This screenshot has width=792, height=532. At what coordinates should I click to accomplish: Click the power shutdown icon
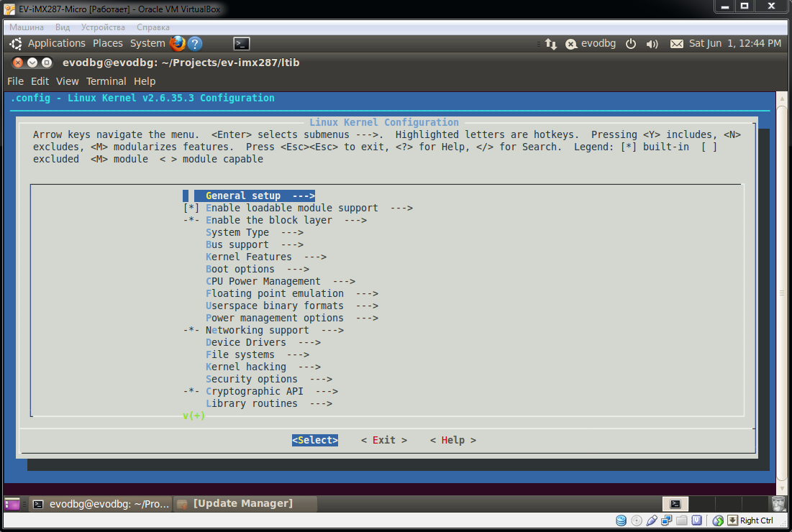[631, 44]
